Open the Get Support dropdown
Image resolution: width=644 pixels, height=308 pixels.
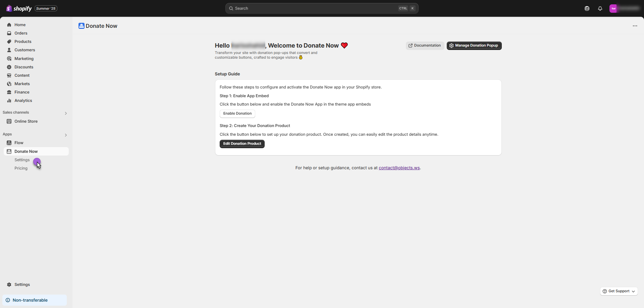619,291
